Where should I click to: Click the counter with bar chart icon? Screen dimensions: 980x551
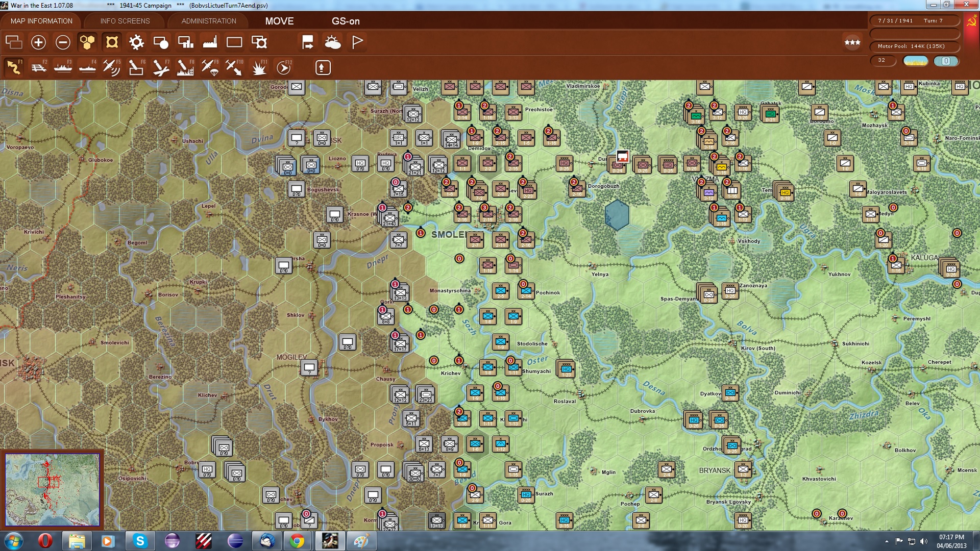click(185, 42)
